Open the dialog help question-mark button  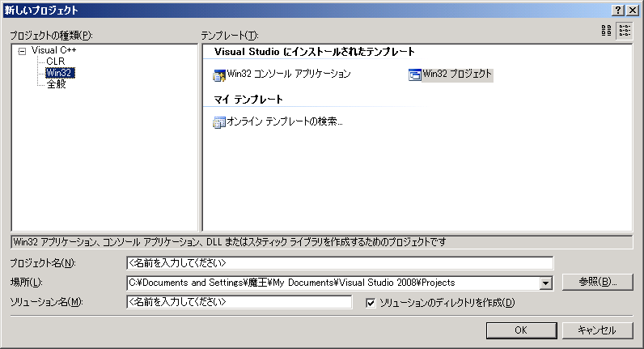618,11
